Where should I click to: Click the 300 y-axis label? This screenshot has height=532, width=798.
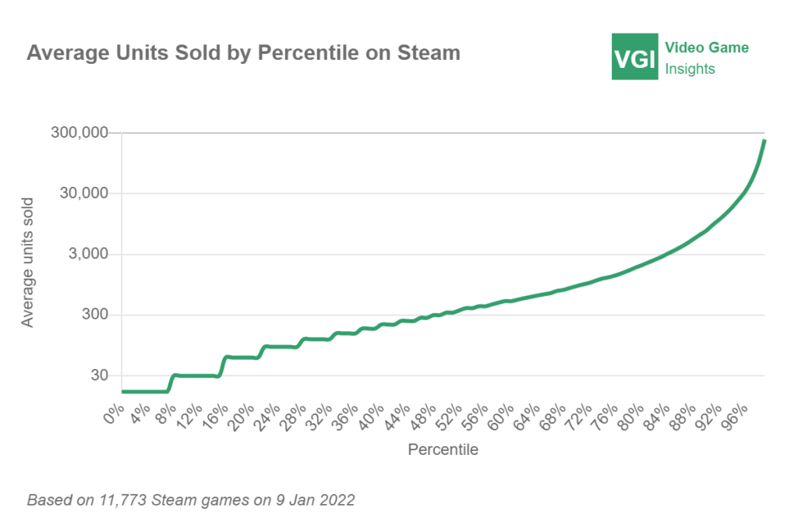pos(94,315)
